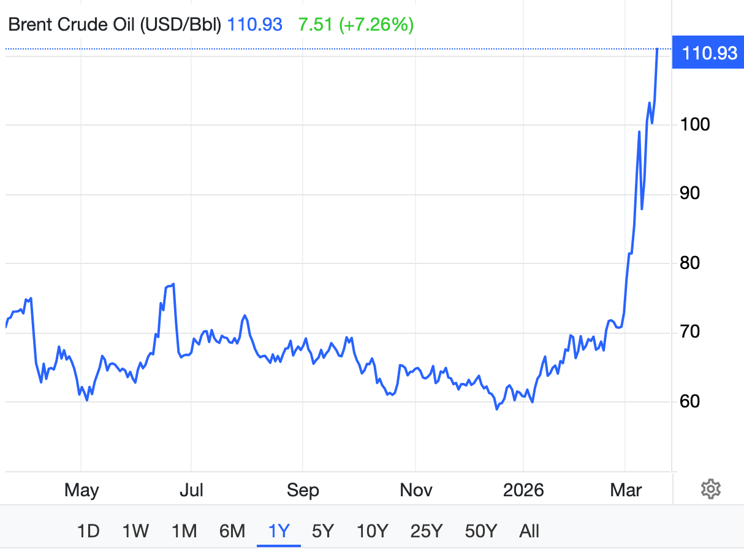Choose the 5Y time range tab
The width and height of the screenshot is (744, 560).
tap(323, 531)
